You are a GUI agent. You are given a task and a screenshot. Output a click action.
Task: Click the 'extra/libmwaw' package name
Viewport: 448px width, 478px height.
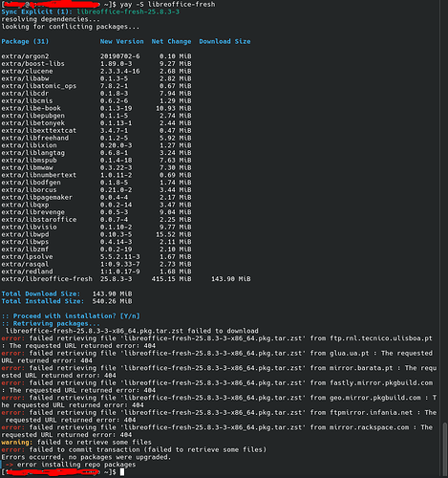pyautogui.click(x=27, y=167)
